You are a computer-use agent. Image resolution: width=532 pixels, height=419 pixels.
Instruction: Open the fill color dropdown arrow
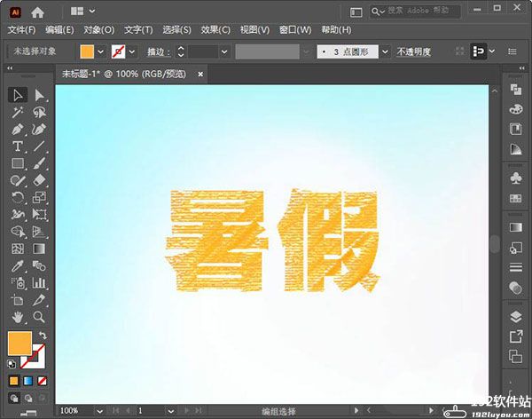pos(100,51)
